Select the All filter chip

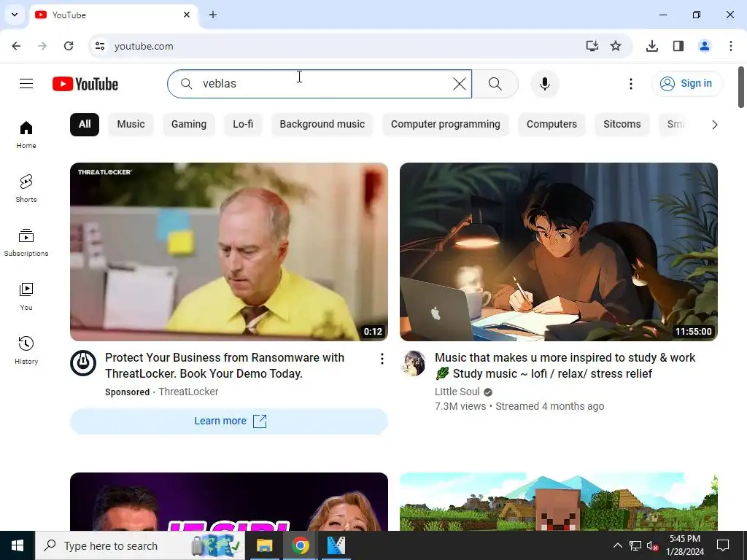85,124
